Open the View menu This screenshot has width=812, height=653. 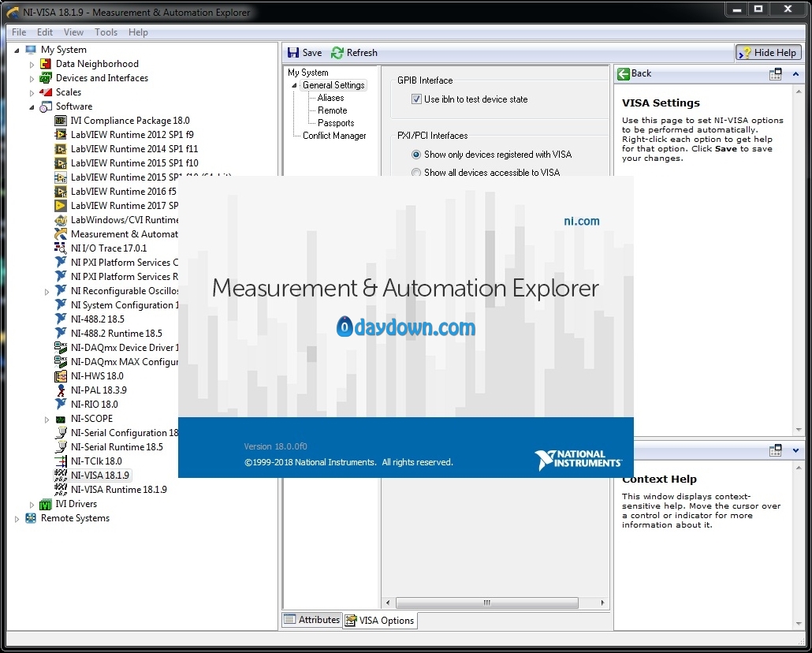(x=73, y=32)
